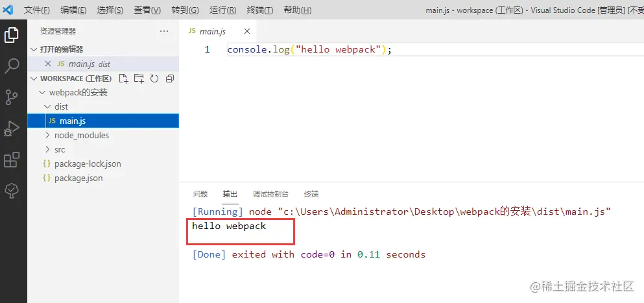Open the 帮助(H) menu
644x303 pixels.
[x=298, y=10]
